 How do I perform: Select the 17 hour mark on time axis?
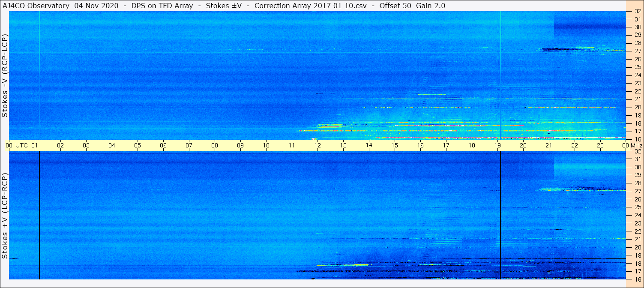coord(446,145)
